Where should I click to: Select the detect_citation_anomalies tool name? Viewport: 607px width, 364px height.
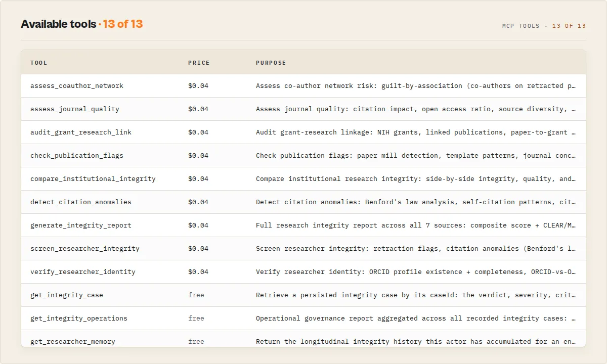(81, 202)
